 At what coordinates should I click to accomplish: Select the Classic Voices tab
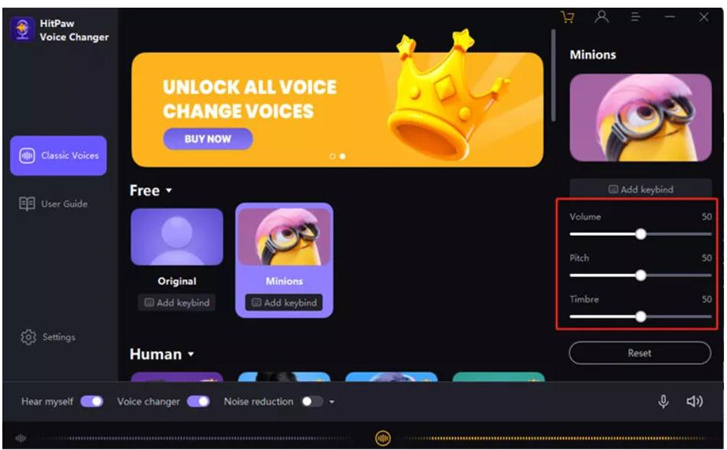(x=58, y=156)
